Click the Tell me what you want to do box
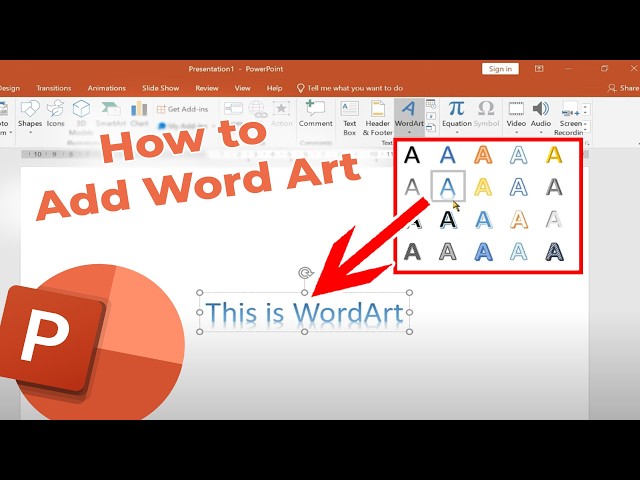The image size is (640, 480). coord(350,88)
